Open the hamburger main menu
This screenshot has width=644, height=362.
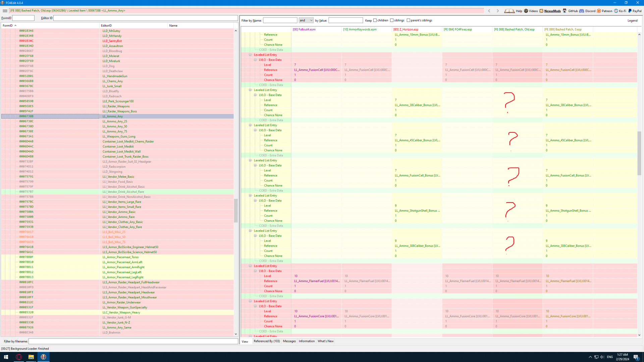pos(5,11)
